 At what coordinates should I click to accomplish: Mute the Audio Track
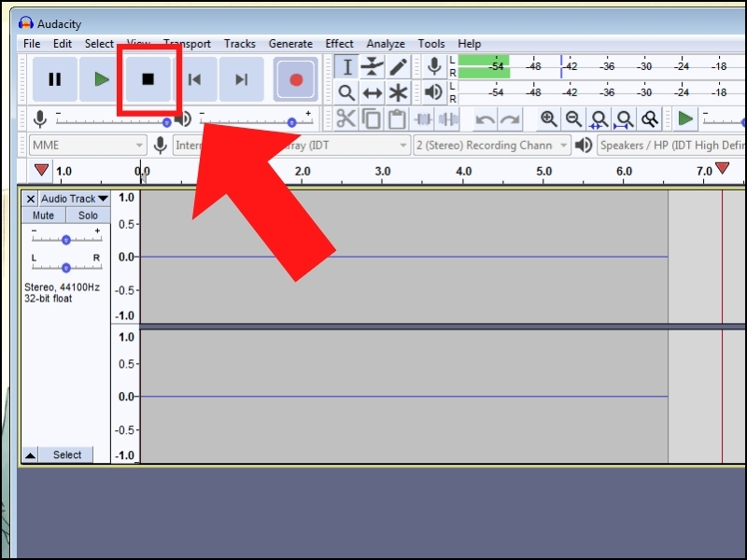tap(43, 216)
